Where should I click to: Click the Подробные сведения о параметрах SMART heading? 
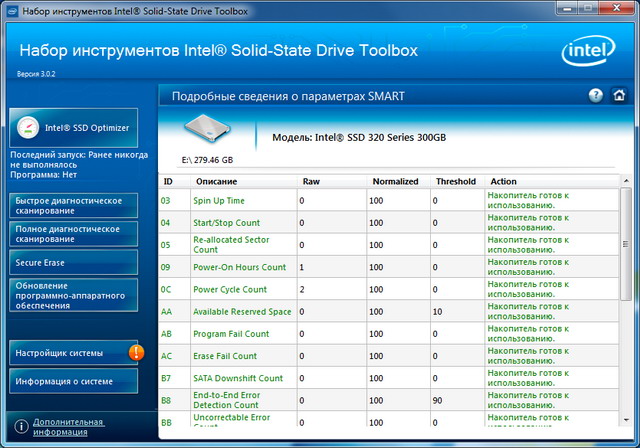[x=288, y=96]
